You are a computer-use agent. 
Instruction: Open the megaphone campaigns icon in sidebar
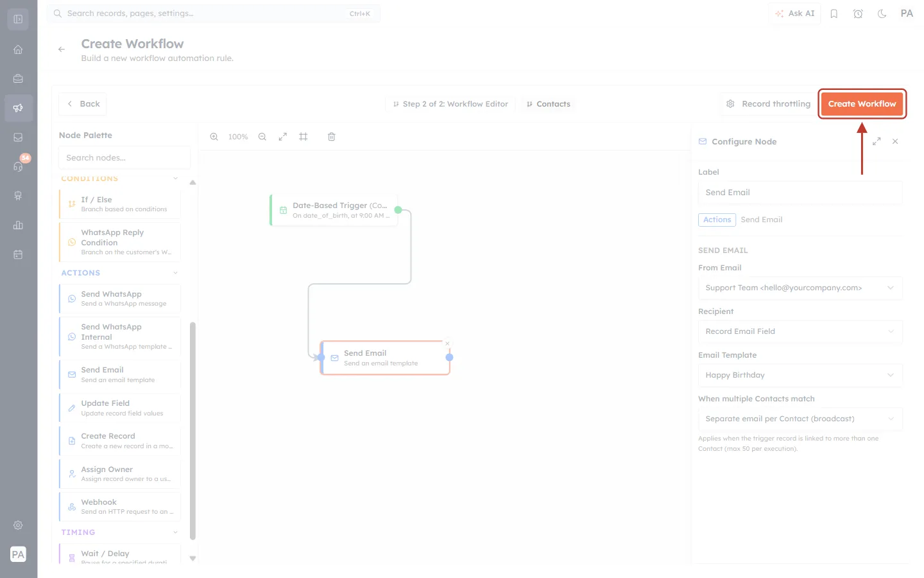tap(18, 108)
